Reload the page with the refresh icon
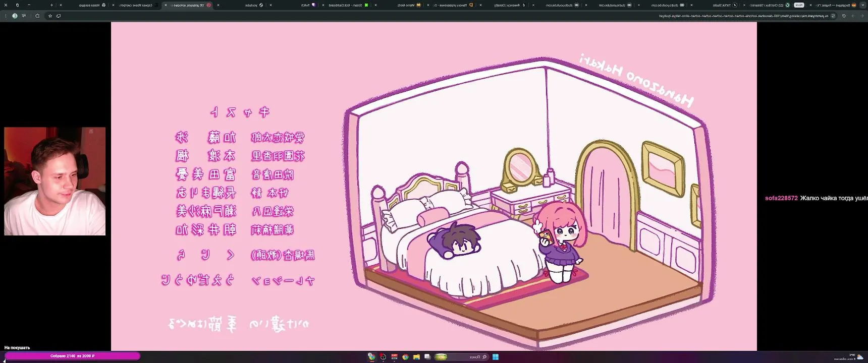The height and width of the screenshot is (363, 868). point(844,16)
